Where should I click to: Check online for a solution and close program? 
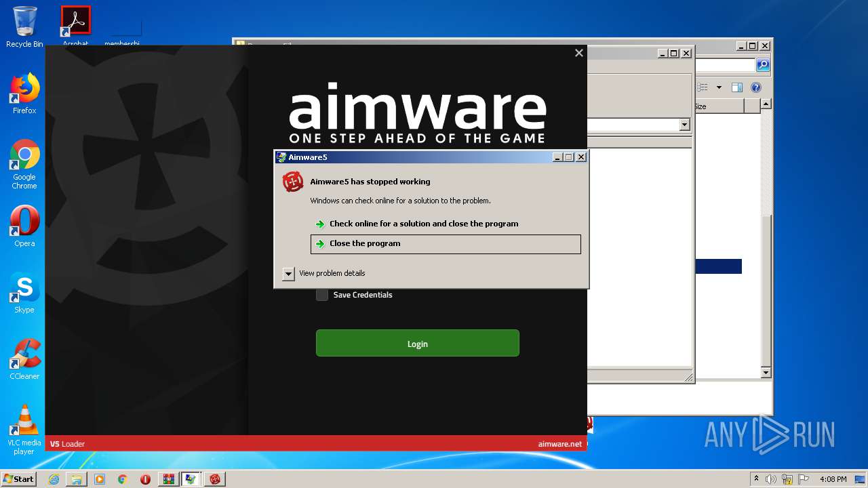click(x=423, y=224)
